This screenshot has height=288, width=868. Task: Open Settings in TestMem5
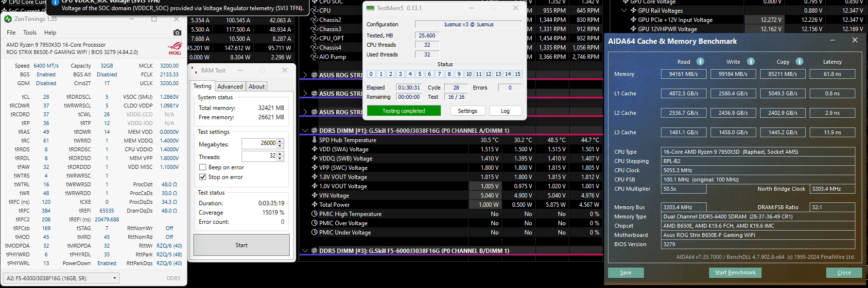click(x=468, y=111)
